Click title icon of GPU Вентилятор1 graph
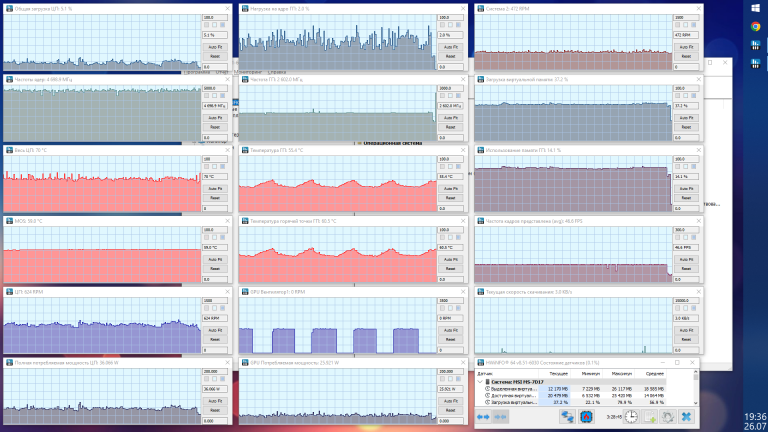The image size is (768, 432). pos(245,292)
